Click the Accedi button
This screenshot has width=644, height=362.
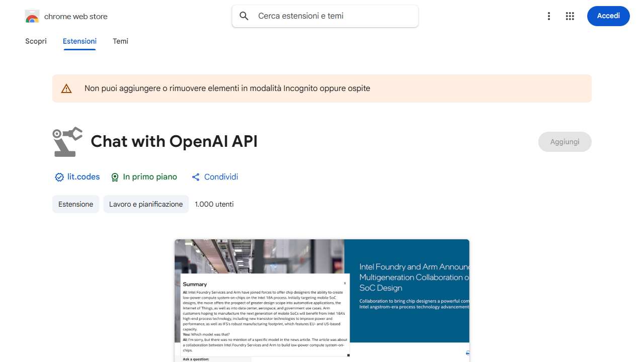click(x=608, y=16)
